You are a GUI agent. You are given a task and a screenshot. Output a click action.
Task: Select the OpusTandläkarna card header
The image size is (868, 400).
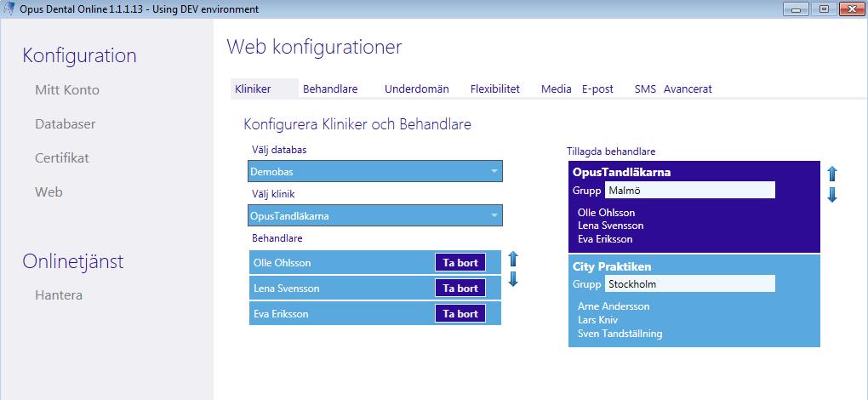tap(622, 172)
